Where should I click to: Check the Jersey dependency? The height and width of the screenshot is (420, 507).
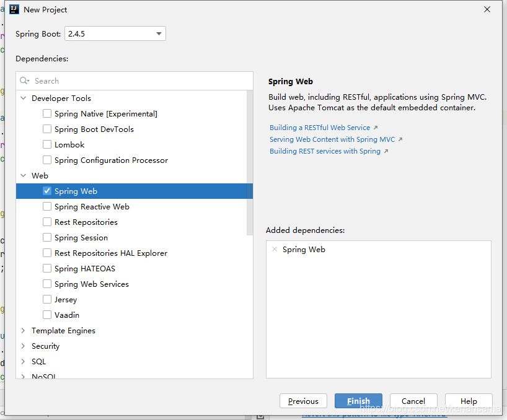47,299
